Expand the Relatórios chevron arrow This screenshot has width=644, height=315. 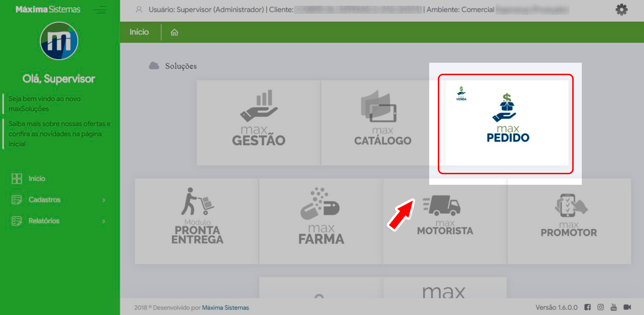click(x=104, y=221)
